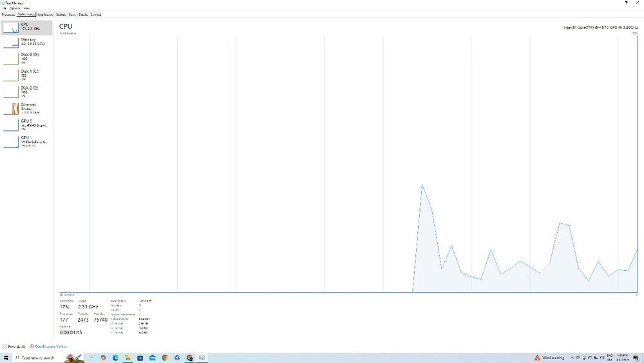Open File Explorer from taskbar
The width and height of the screenshot is (644, 363).
pyautogui.click(x=128, y=358)
